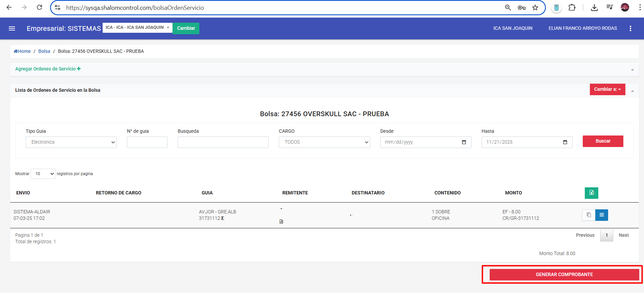
Task: Open the Desde date picker calendar icon
Action: [464, 142]
